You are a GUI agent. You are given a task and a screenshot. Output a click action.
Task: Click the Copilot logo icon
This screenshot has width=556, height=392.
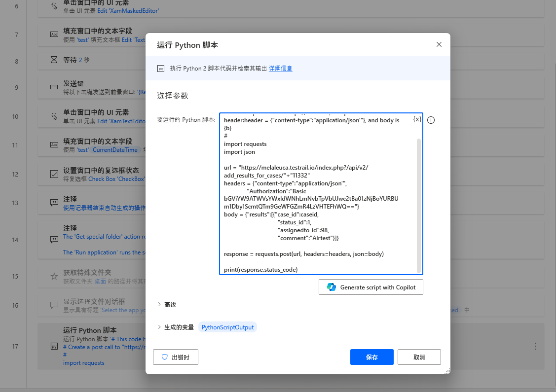click(332, 287)
